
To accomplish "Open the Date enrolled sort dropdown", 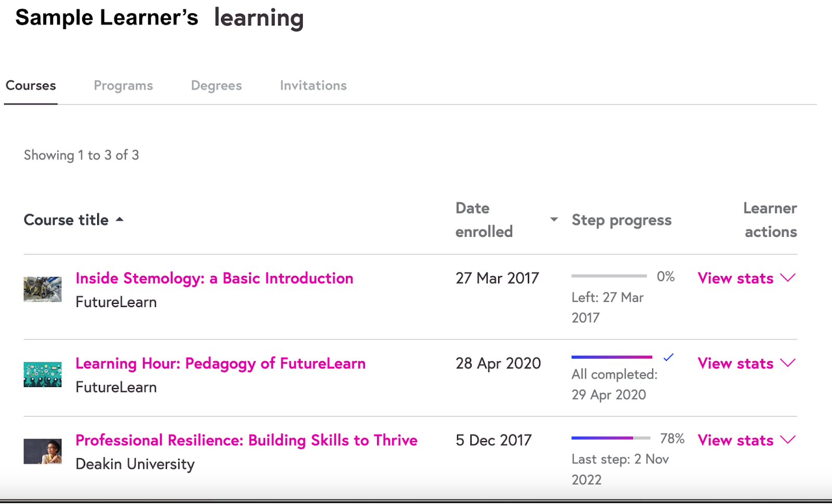I will tap(554, 220).
